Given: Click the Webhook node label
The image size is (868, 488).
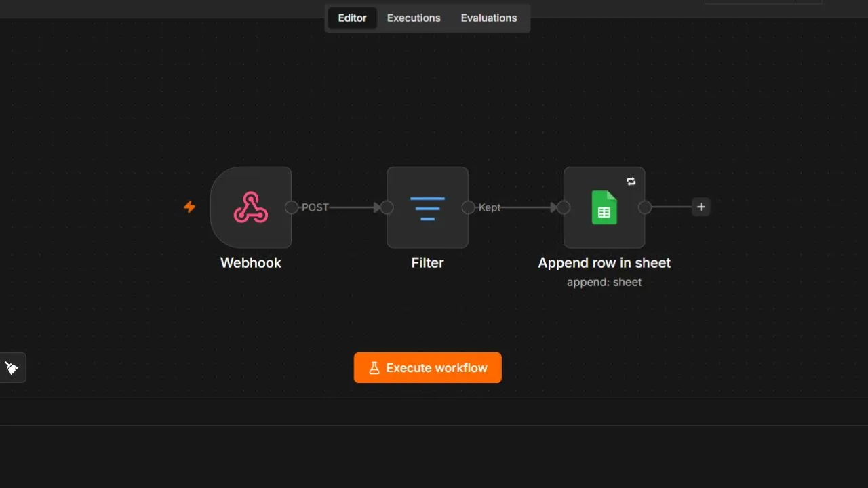Looking at the screenshot, I should [251, 263].
